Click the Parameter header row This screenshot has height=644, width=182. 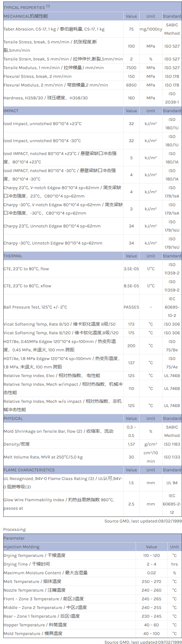point(14,538)
